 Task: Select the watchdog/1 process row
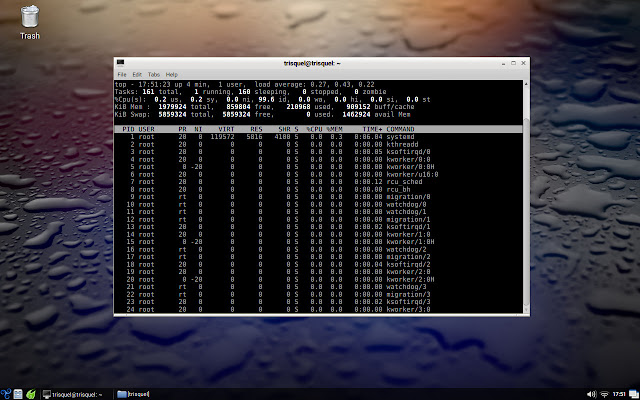coord(318,212)
